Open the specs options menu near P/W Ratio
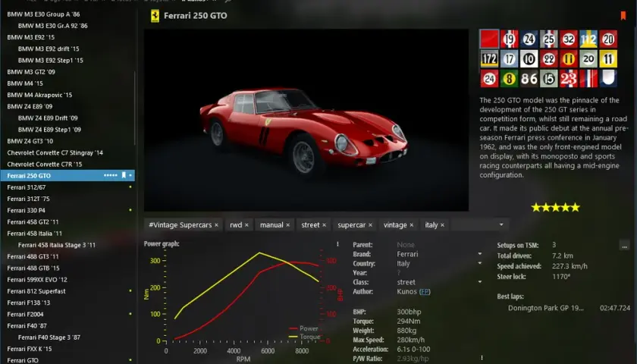This screenshot has width=637, height=364. (x=482, y=358)
